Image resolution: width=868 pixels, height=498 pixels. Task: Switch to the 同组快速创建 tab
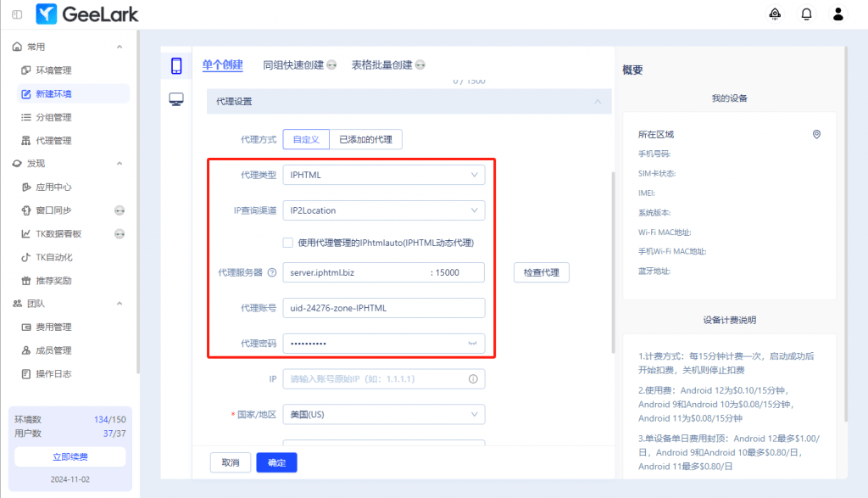(294, 65)
